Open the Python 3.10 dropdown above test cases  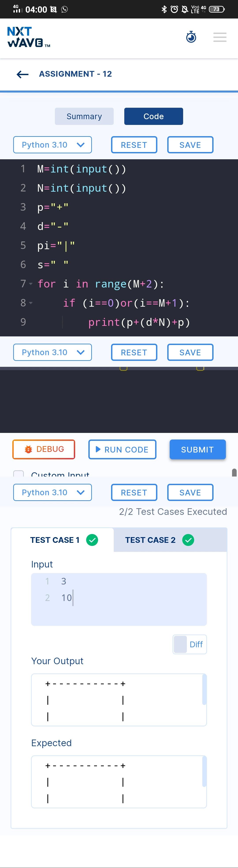click(52, 493)
